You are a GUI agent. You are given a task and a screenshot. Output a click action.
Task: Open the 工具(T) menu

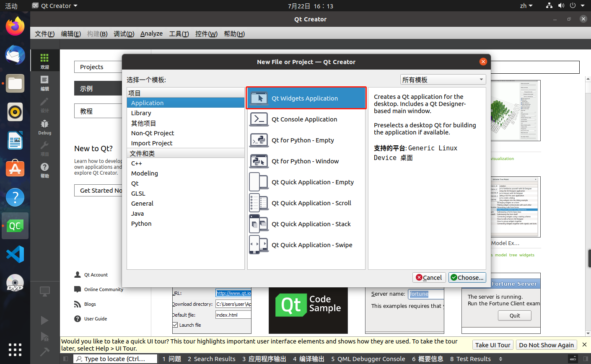pos(179,34)
